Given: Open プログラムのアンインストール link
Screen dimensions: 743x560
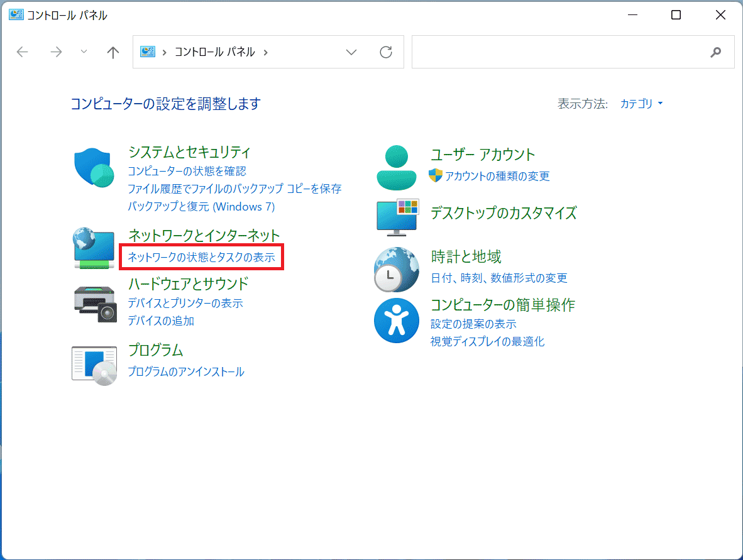Looking at the screenshot, I should [185, 371].
